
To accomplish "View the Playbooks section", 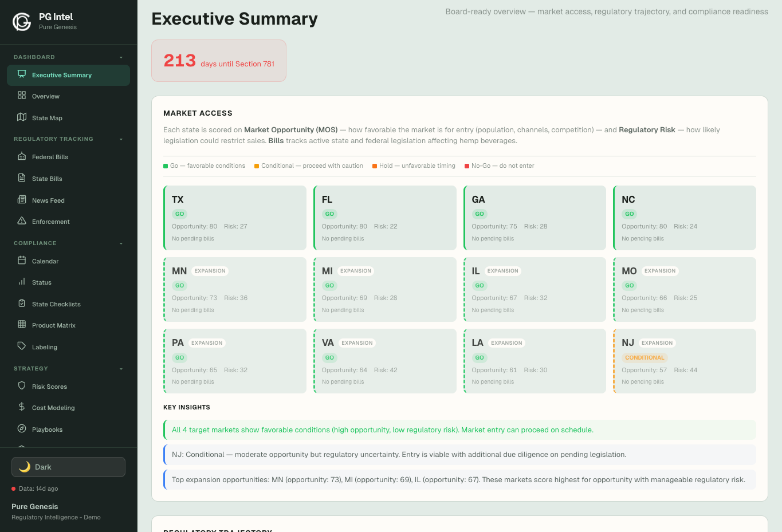I will pyautogui.click(x=48, y=429).
